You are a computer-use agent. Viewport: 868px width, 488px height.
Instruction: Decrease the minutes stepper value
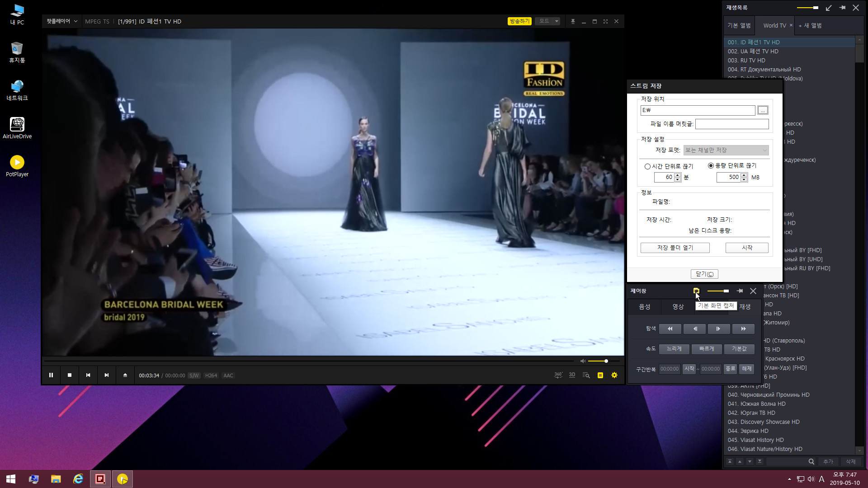tap(677, 180)
